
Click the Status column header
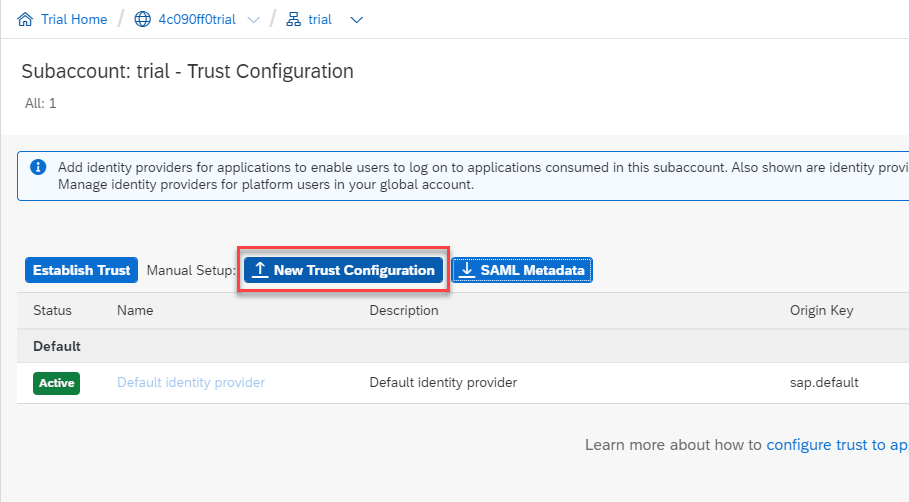53,311
